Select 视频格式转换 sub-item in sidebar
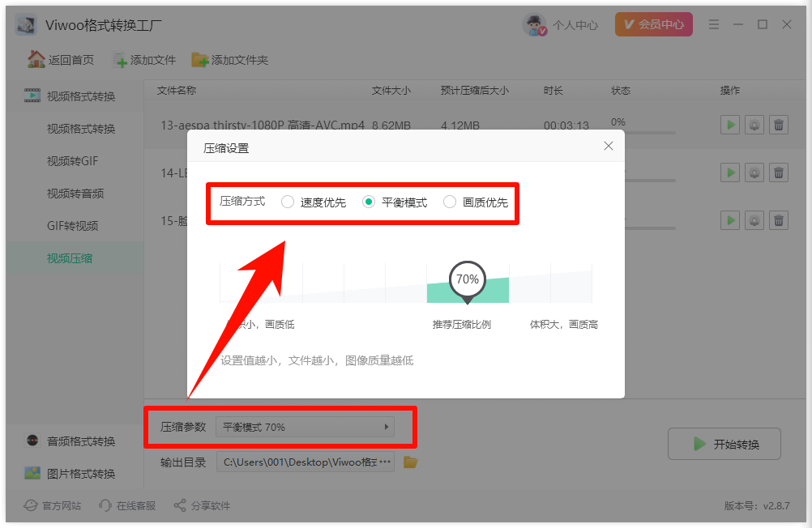Viewport: 812px width, 528px height. 81,129
